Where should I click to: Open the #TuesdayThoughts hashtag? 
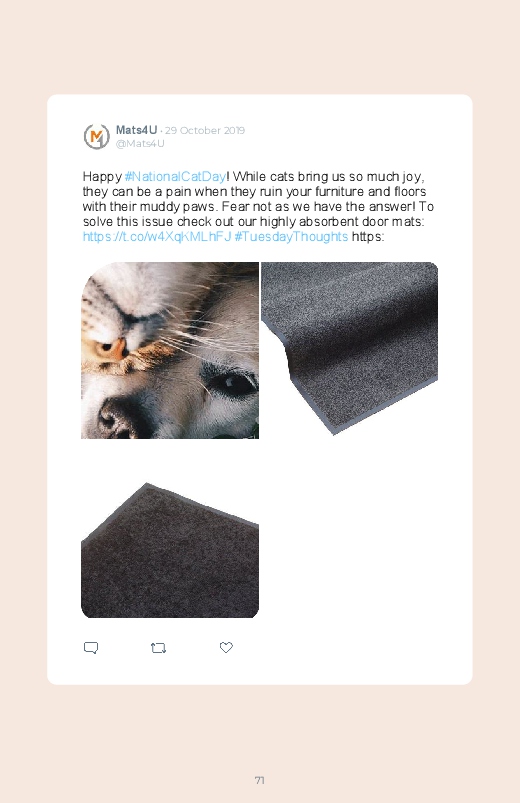291,237
